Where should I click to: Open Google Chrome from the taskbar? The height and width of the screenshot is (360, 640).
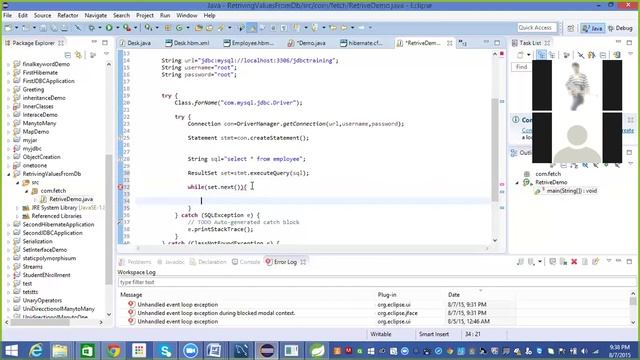(113, 351)
